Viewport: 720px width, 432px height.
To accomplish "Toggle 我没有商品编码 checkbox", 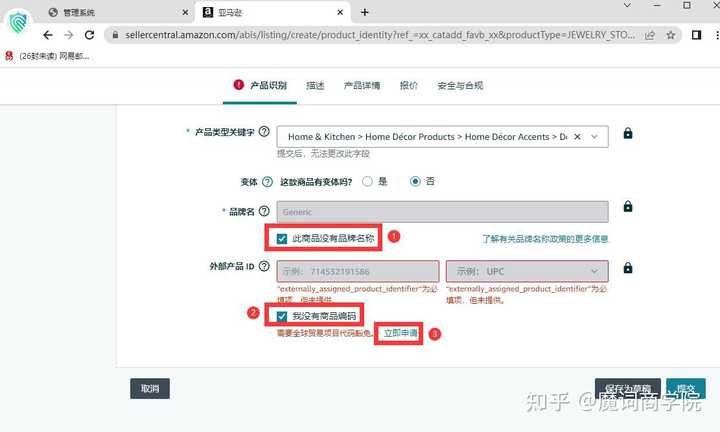I will click(x=282, y=316).
